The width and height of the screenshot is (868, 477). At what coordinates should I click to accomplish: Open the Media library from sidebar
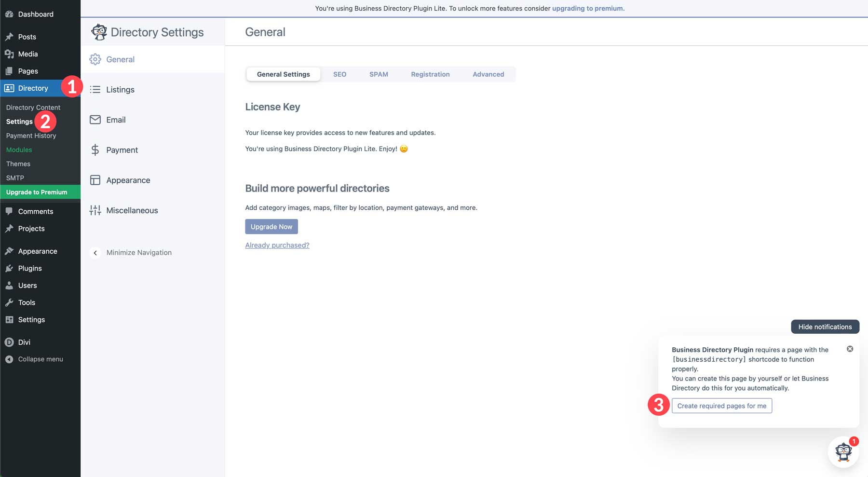point(27,54)
